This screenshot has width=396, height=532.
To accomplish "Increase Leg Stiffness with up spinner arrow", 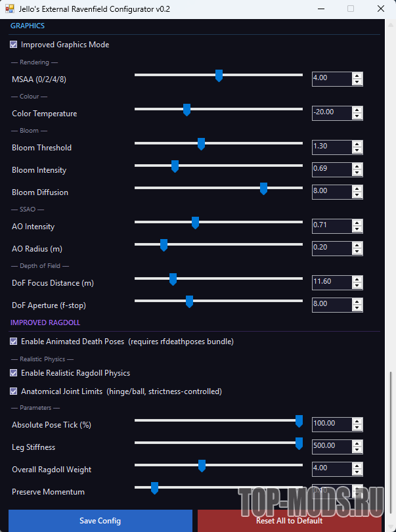I will [x=357, y=443].
